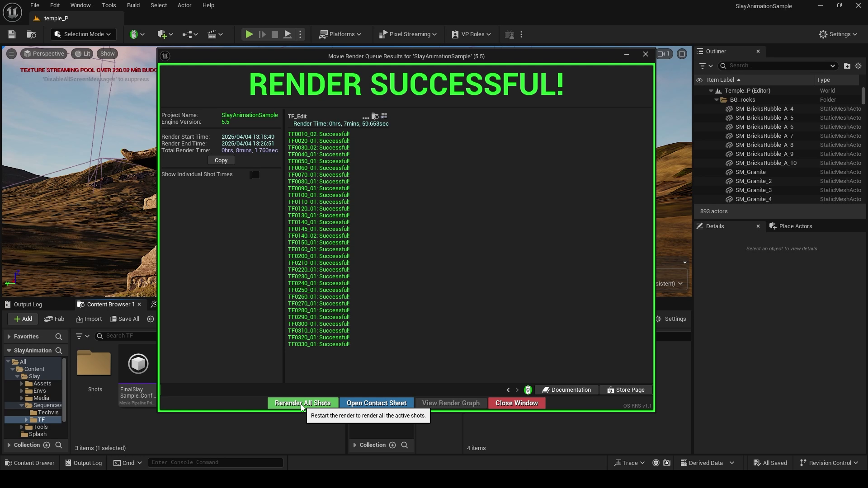Click the Eject play button
The width and height of the screenshot is (868, 488).
[x=287, y=34]
